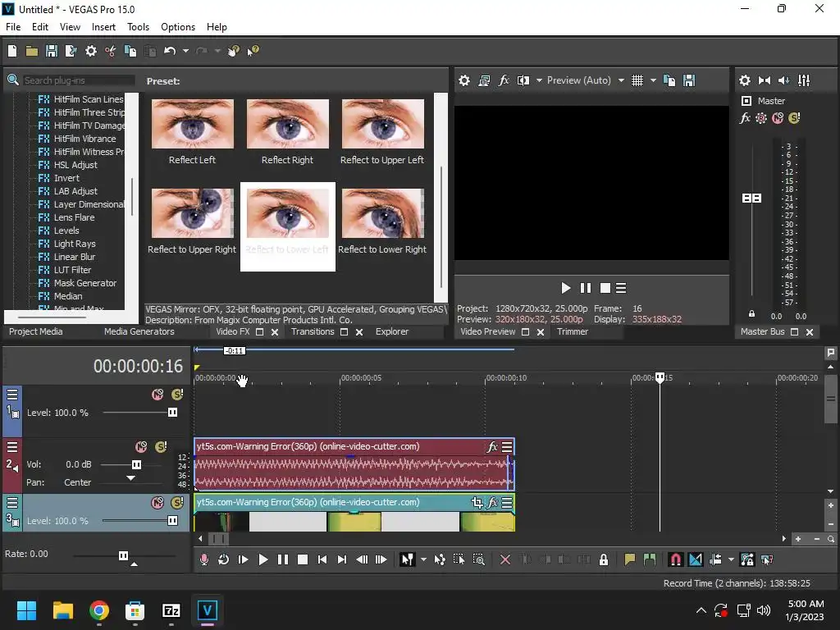Screen dimensions: 840x630
Task: Open Master Bus audio properties gear
Action: click(x=745, y=80)
